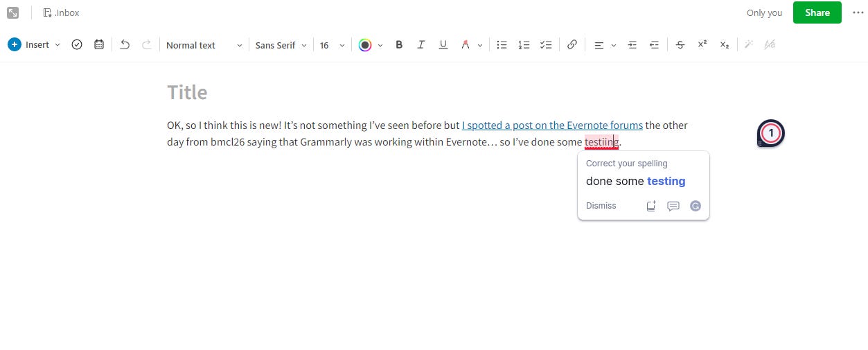Add word to dictionary icon
The height and width of the screenshot is (350, 868).
(x=651, y=206)
